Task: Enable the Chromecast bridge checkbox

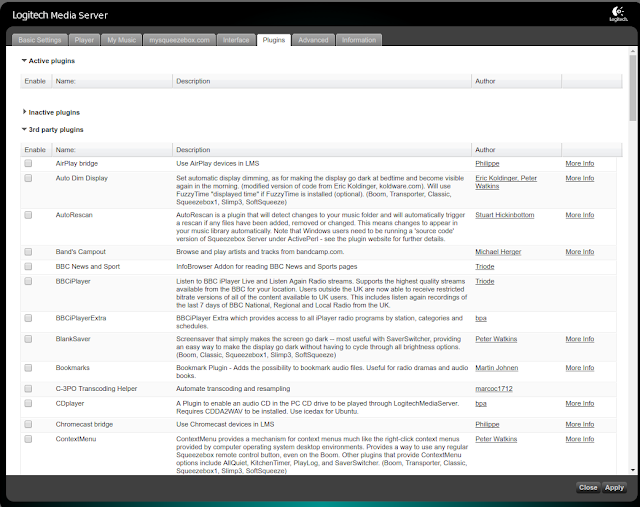Action: 28,424
